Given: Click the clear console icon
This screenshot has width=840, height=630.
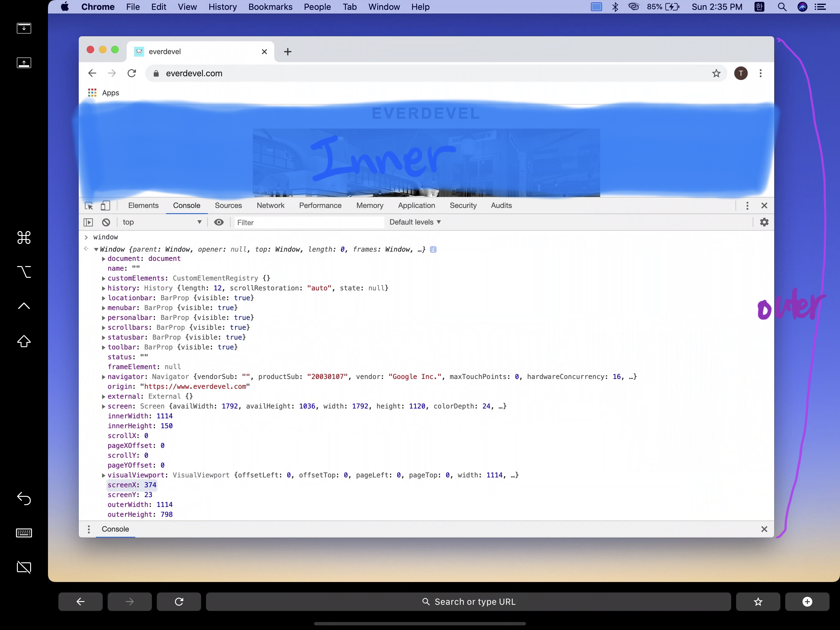Looking at the screenshot, I should [x=106, y=222].
